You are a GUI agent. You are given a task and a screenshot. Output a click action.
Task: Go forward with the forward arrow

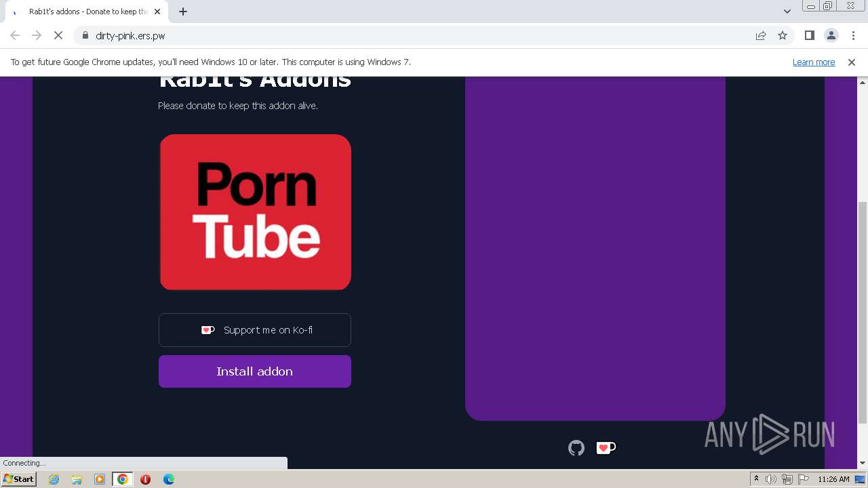coord(37,35)
